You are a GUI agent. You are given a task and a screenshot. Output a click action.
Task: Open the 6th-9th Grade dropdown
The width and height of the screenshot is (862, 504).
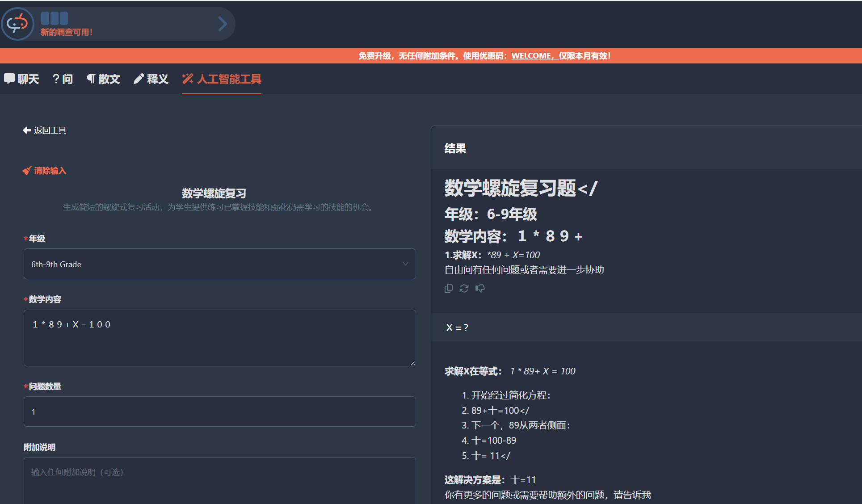pyautogui.click(x=219, y=264)
